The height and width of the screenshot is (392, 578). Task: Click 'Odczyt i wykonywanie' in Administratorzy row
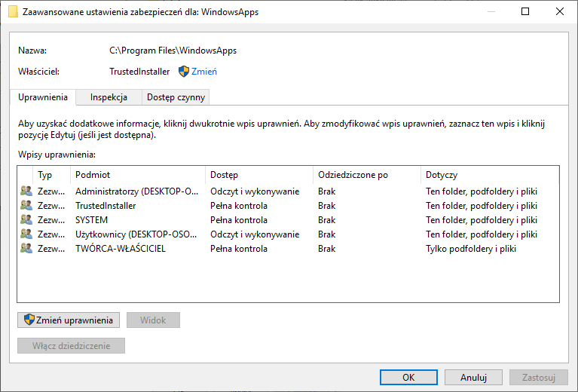pyautogui.click(x=255, y=191)
